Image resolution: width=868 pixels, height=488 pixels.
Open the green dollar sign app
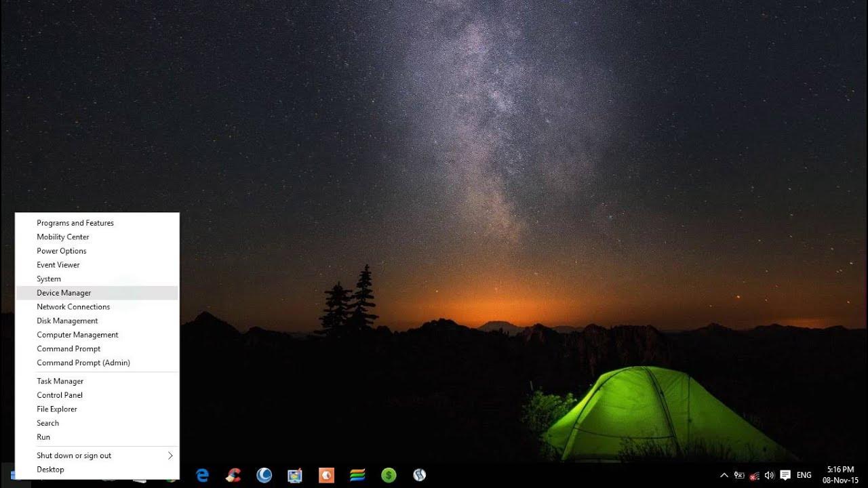389,475
